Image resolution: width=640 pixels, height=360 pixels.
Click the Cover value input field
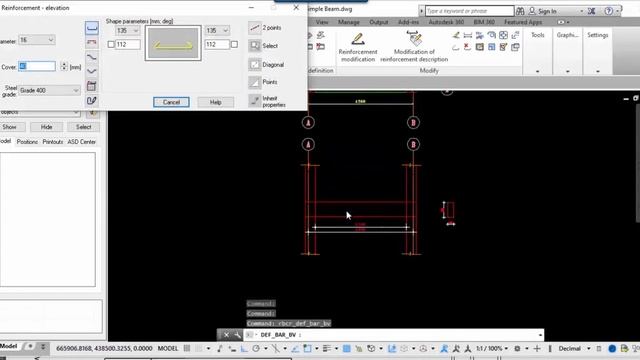pos(37,67)
